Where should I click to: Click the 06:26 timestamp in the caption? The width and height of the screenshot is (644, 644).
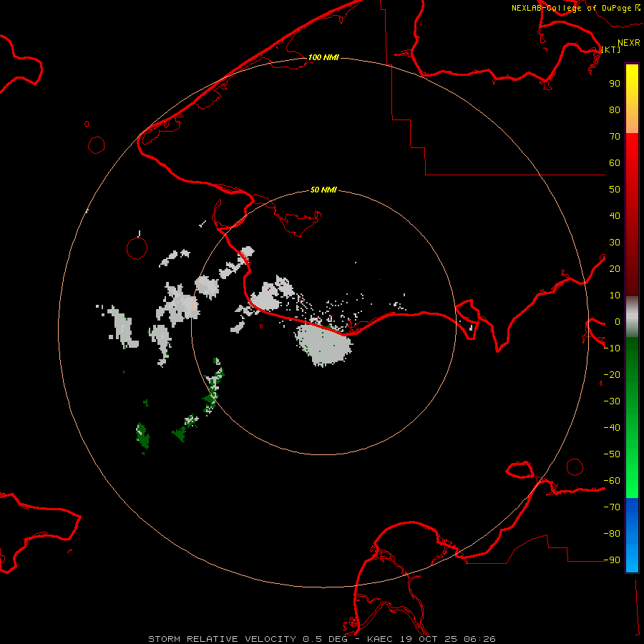479,639
